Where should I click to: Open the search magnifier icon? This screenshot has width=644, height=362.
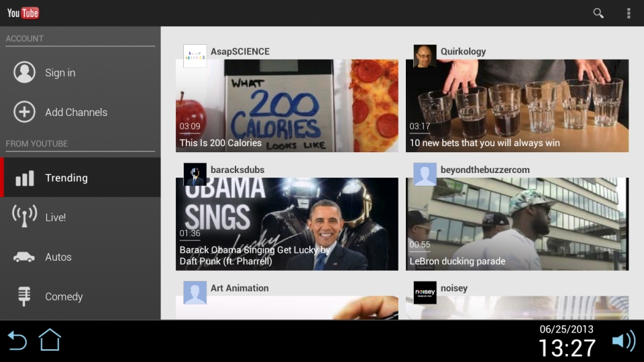598,13
